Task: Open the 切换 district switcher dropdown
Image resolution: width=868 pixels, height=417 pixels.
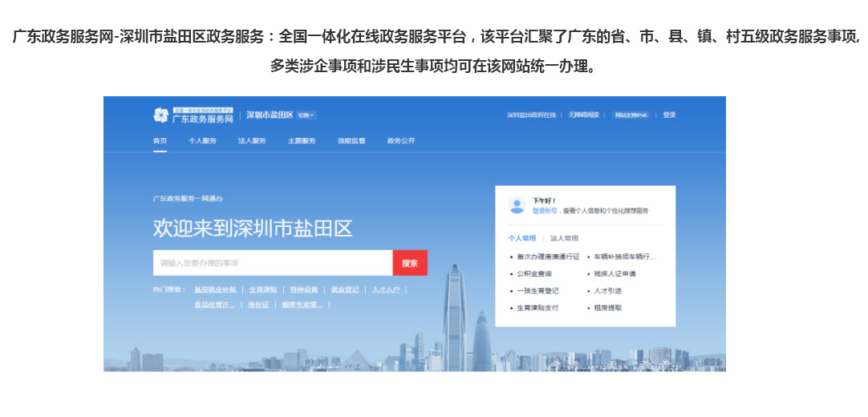Action: tap(306, 115)
